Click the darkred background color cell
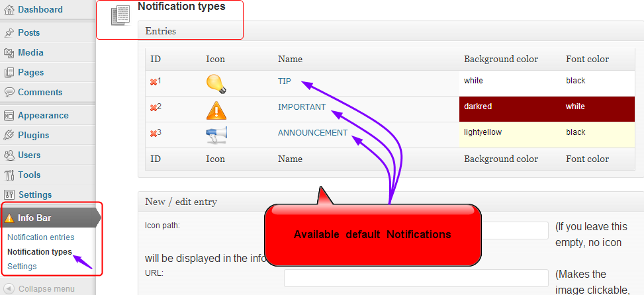 (x=510, y=109)
